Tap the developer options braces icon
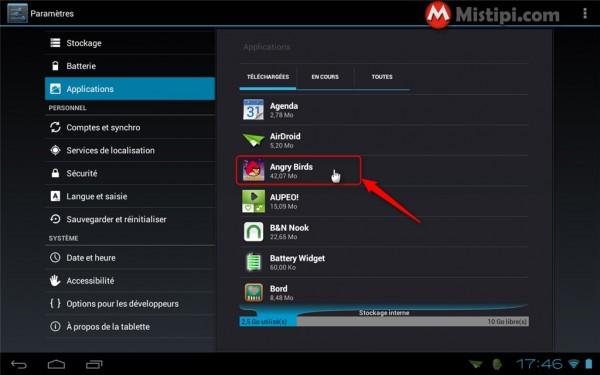 tap(55, 303)
